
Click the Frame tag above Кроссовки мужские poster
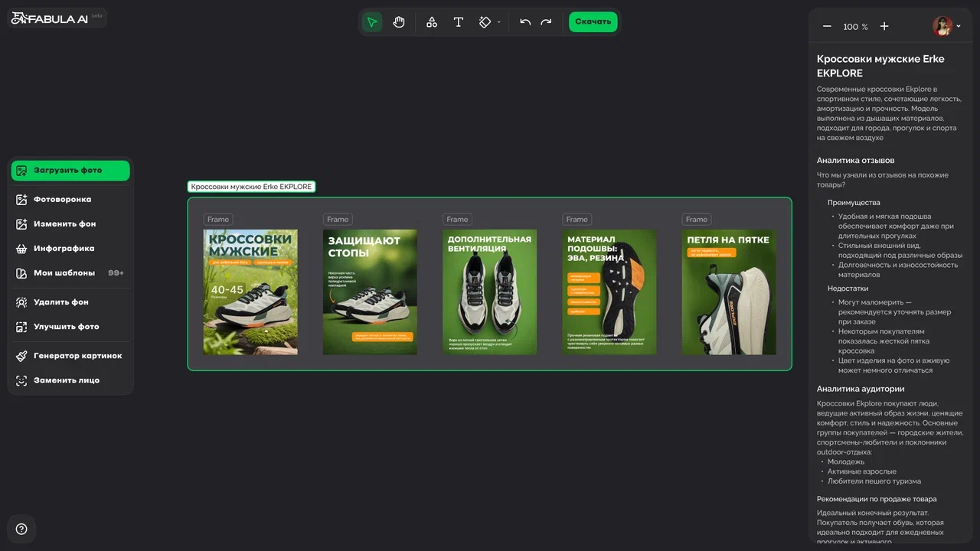218,220
